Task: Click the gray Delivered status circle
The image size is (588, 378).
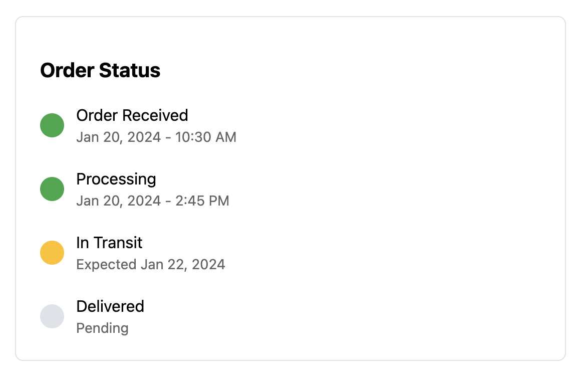Action: (x=52, y=316)
